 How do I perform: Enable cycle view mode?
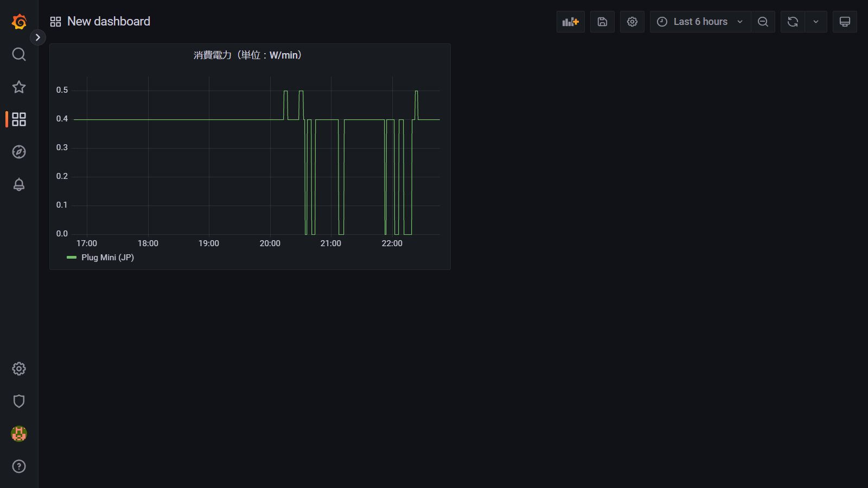pyautogui.click(x=844, y=22)
